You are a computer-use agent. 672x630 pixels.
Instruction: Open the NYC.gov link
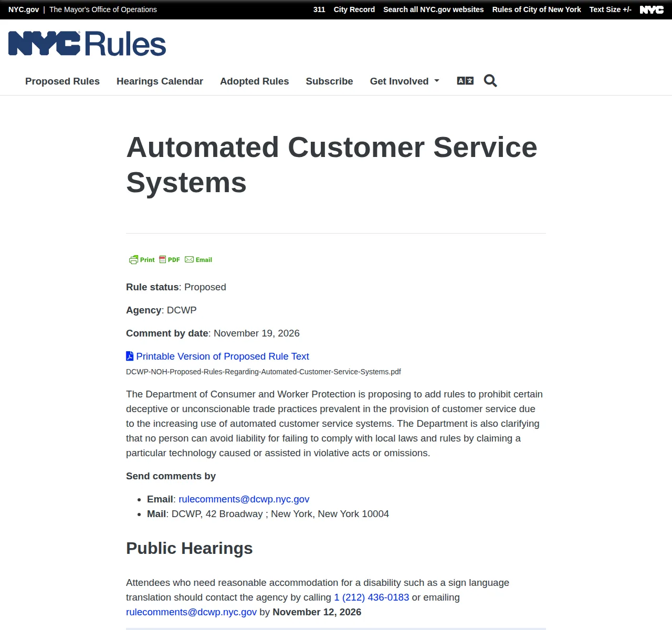pyautogui.click(x=24, y=9)
